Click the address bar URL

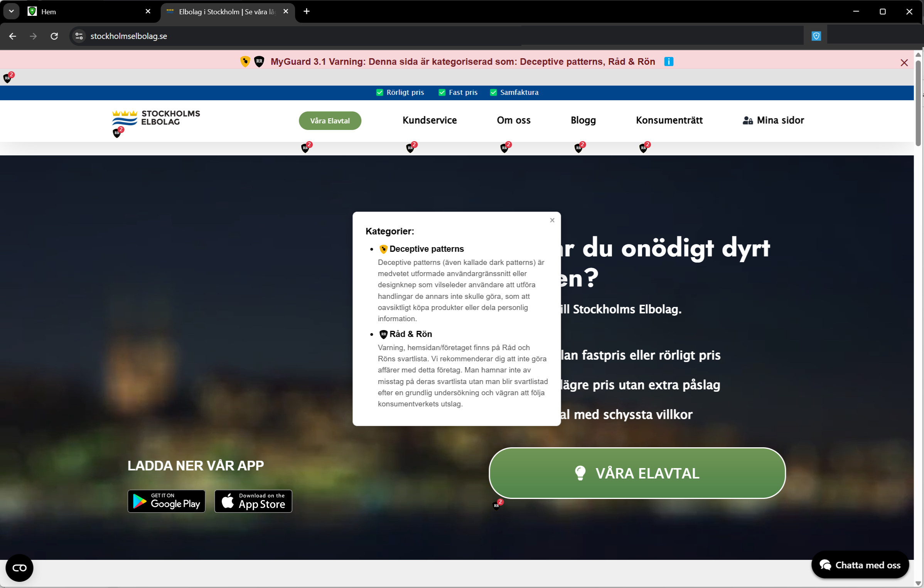[x=129, y=36]
